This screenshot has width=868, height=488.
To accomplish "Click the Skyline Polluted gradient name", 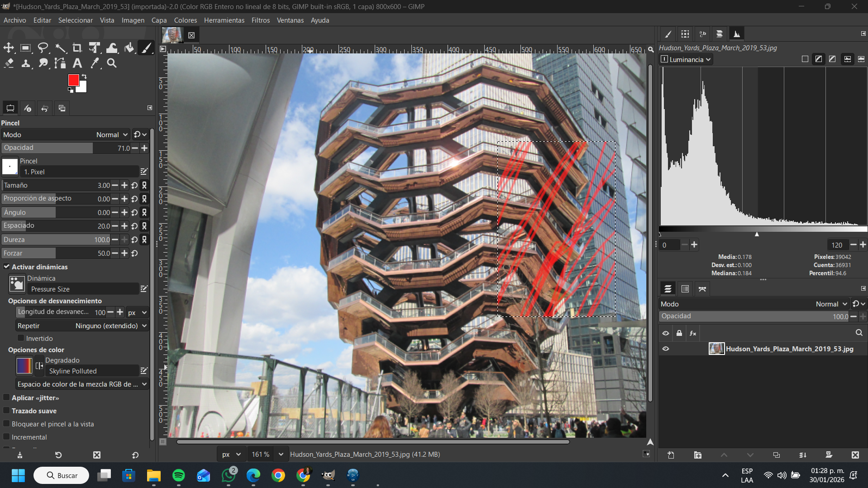I will tap(73, 371).
